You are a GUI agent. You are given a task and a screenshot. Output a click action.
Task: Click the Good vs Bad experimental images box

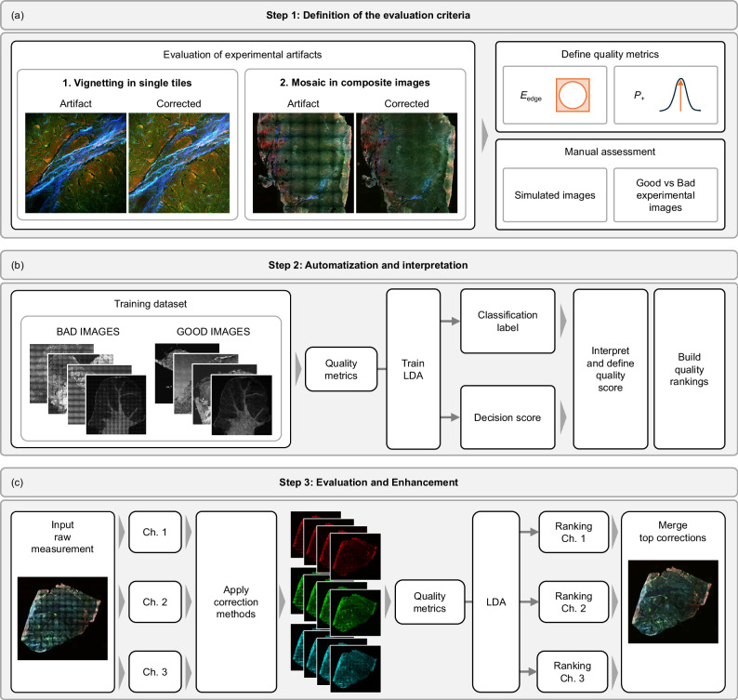pos(666,195)
